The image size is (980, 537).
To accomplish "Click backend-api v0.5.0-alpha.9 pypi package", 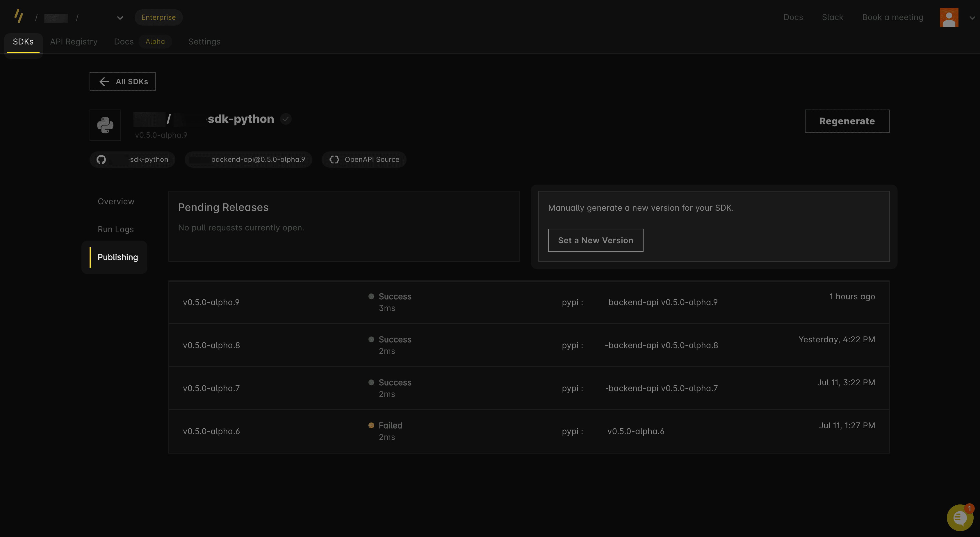I will click(663, 302).
